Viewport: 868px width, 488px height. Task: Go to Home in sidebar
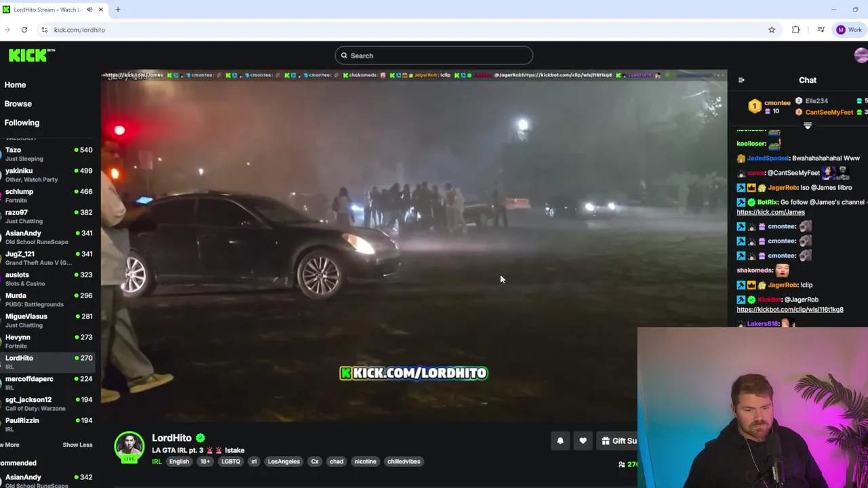coord(15,85)
